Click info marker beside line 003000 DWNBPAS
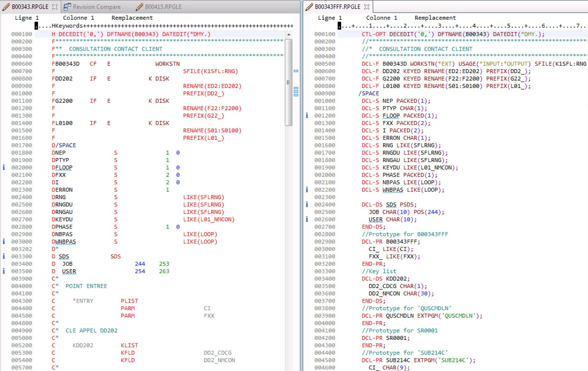The width and height of the screenshot is (588, 371). click(x=4, y=241)
